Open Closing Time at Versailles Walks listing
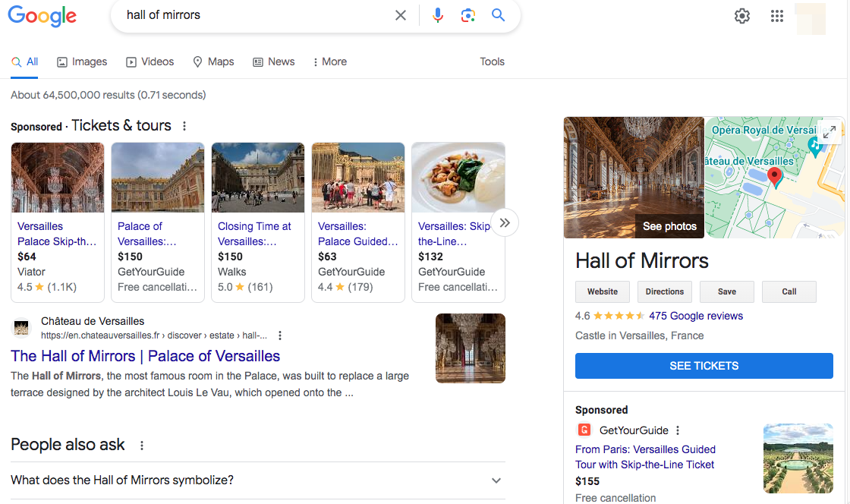This screenshot has width=850, height=504. [x=258, y=222]
